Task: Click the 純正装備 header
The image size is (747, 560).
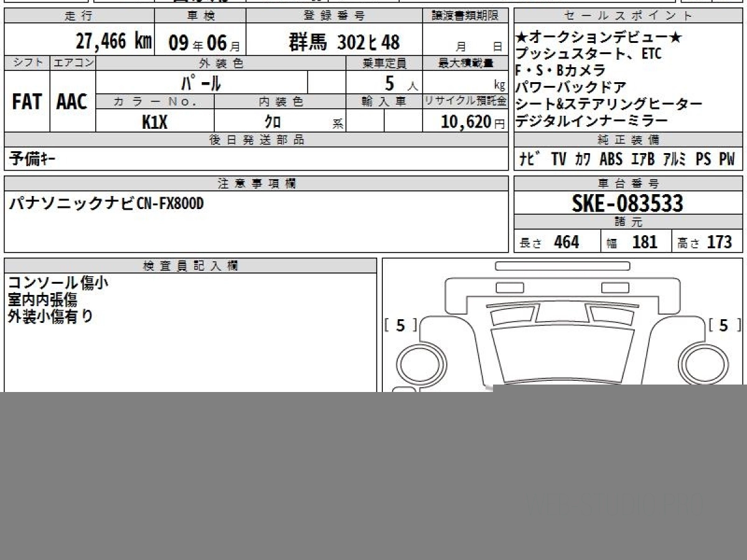Action: click(629, 140)
